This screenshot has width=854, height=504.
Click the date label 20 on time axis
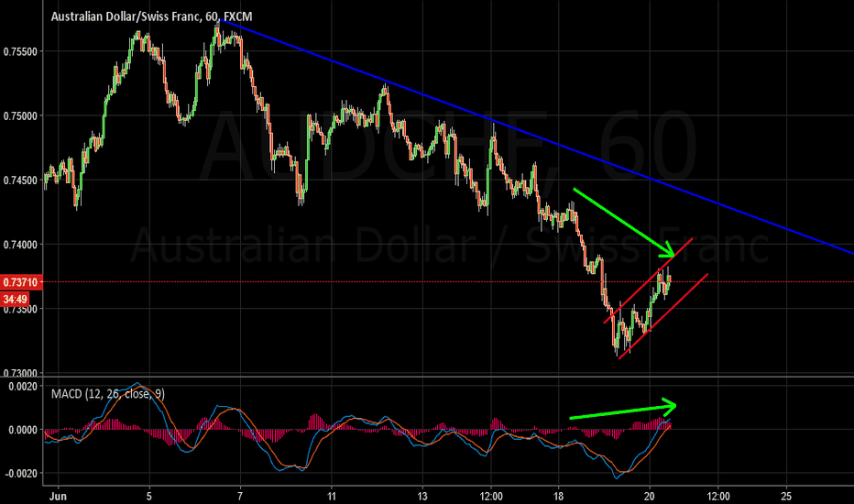coord(650,496)
